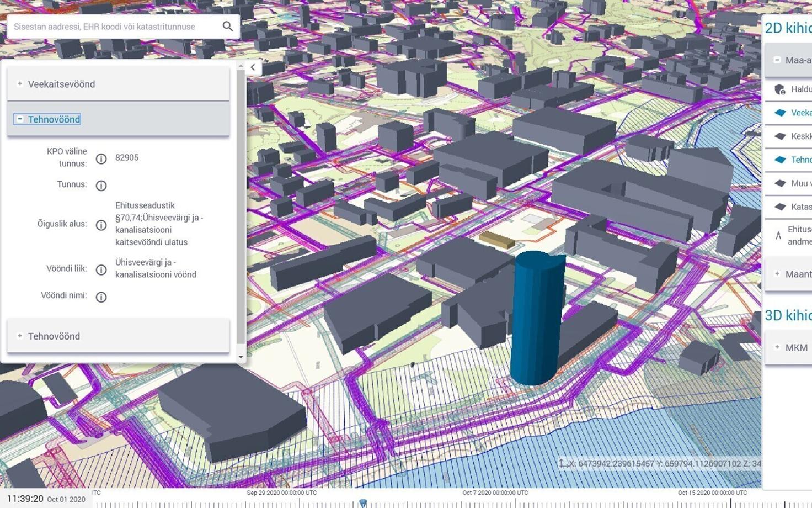
Task: Expand the MKM 3D layer group
Action: pyautogui.click(x=777, y=347)
